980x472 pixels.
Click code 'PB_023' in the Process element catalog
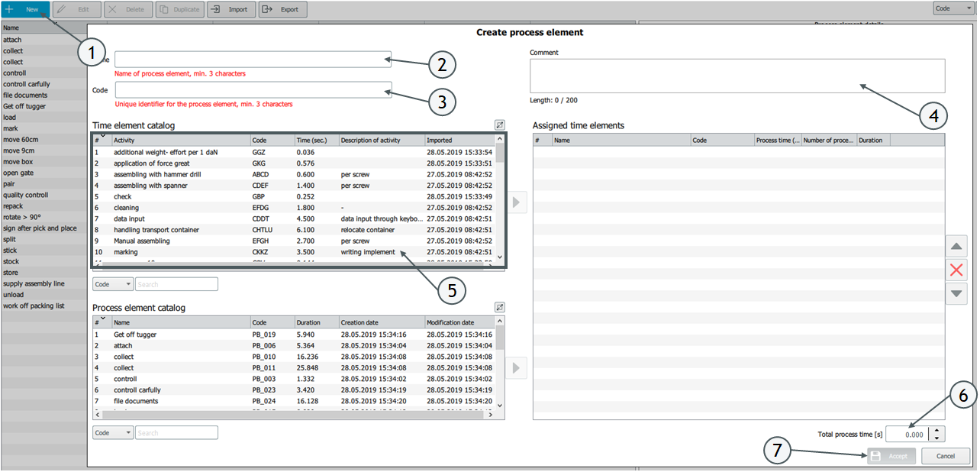tap(263, 390)
